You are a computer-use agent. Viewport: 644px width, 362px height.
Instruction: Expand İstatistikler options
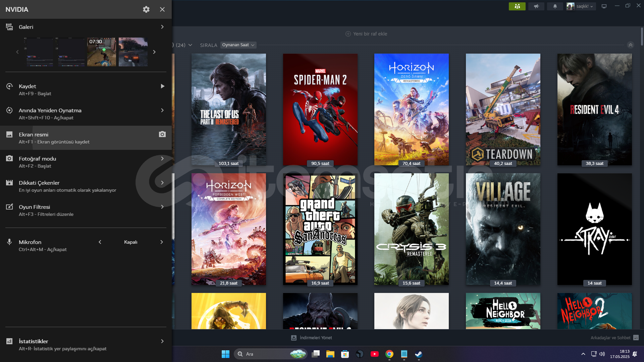pos(162,341)
